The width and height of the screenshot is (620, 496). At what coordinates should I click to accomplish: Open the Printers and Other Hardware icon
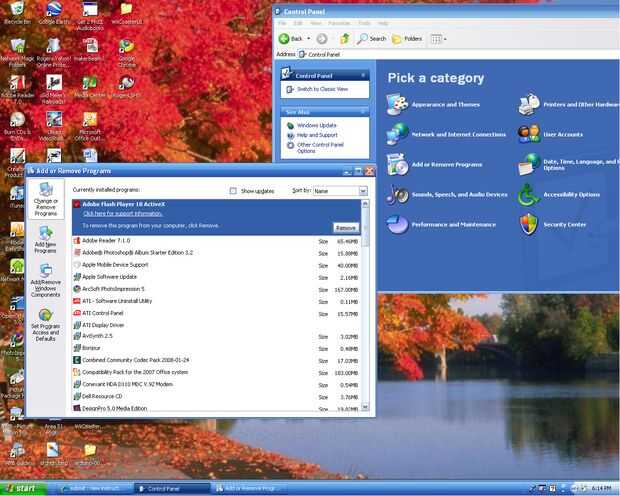pyautogui.click(x=529, y=104)
